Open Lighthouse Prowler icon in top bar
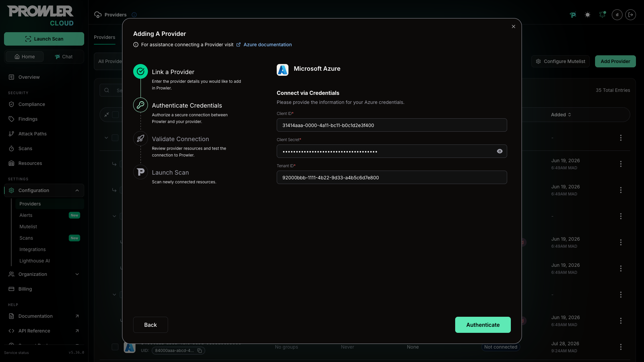644x362 pixels. [573, 15]
